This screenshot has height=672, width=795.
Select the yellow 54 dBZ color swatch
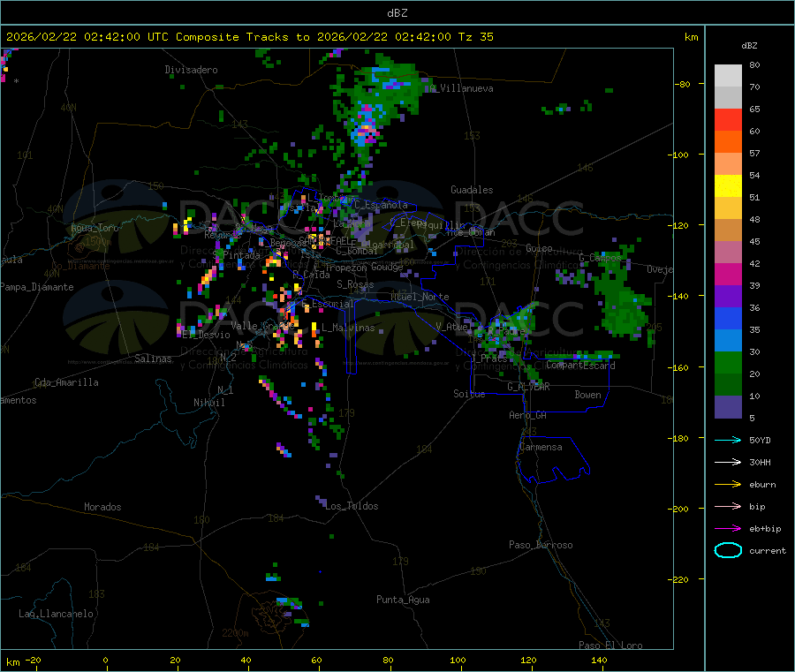tap(728, 186)
